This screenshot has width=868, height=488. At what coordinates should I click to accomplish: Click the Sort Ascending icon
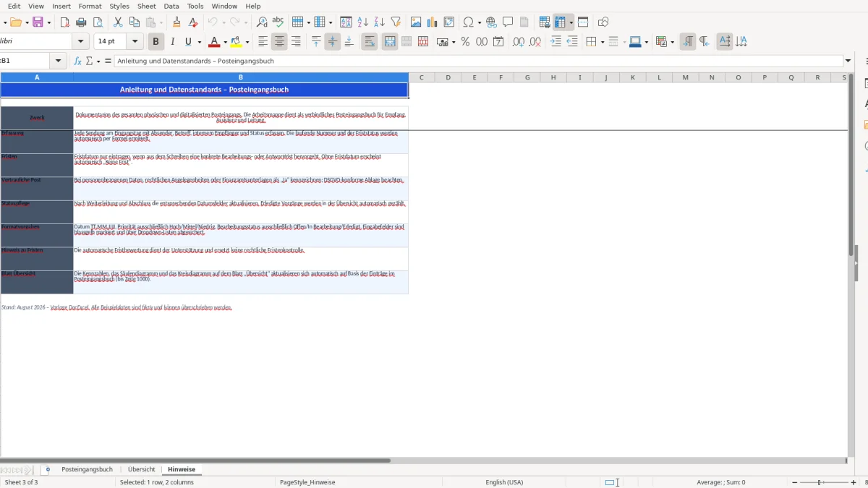tap(363, 22)
